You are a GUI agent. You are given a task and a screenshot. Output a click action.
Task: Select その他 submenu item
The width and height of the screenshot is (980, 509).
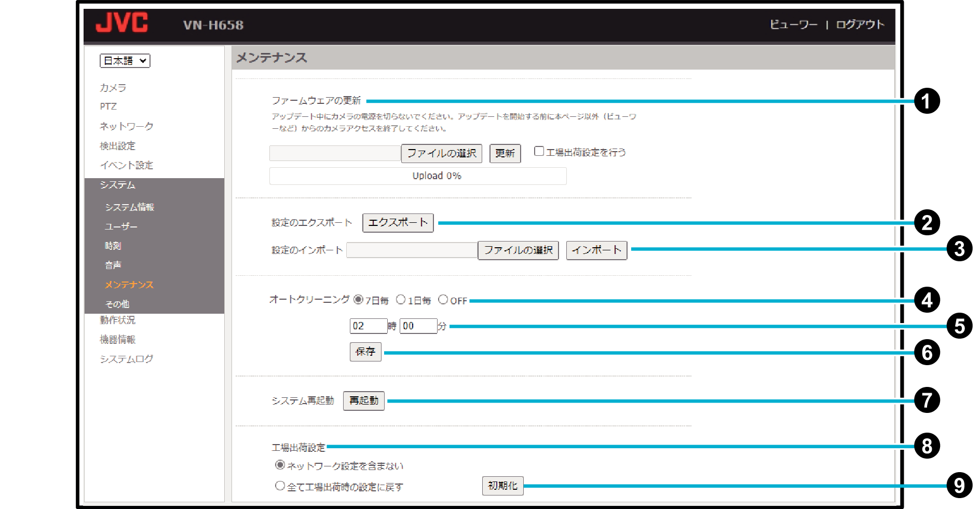click(117, 304)
